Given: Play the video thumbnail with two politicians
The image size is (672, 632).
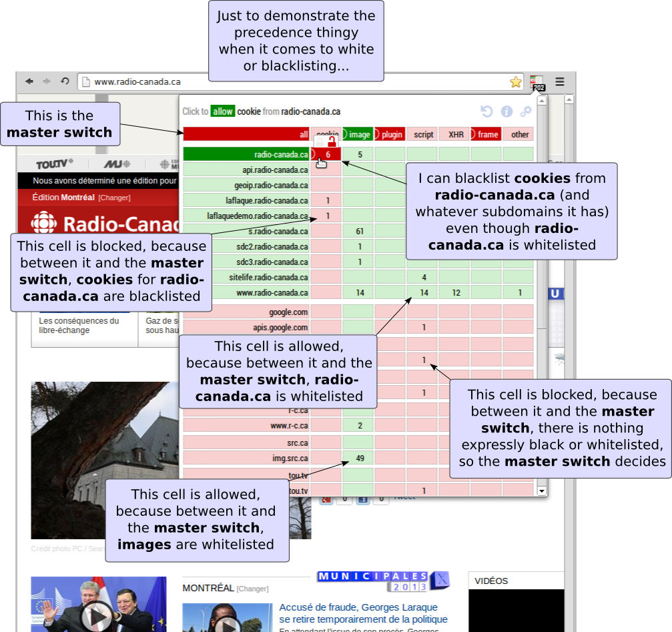Looking at the screenshot, I should click(98, 604).
